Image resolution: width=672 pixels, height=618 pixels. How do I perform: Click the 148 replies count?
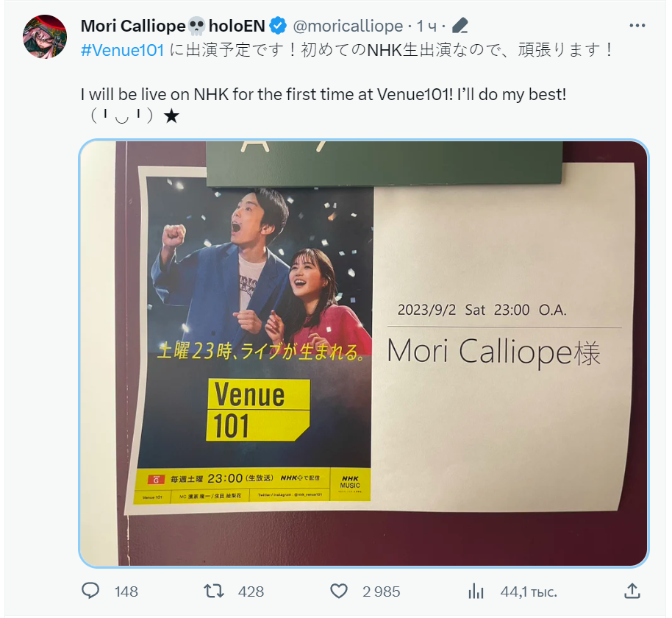click(126, 592)
